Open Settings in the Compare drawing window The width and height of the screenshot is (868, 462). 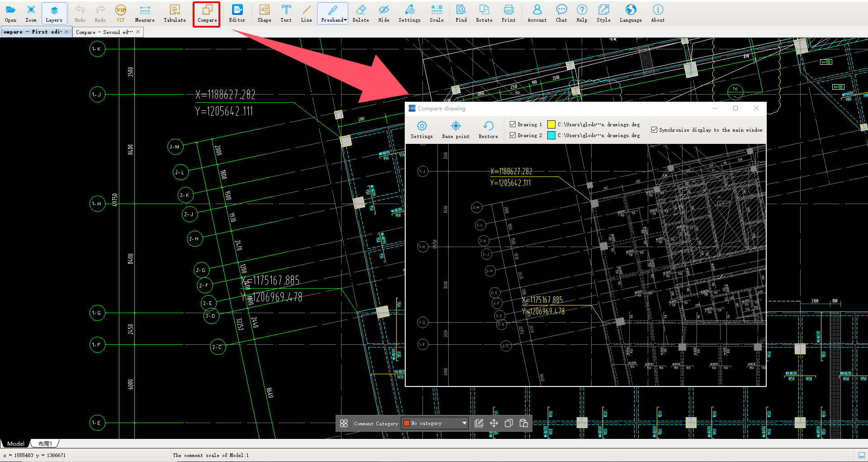pos(422,129)
